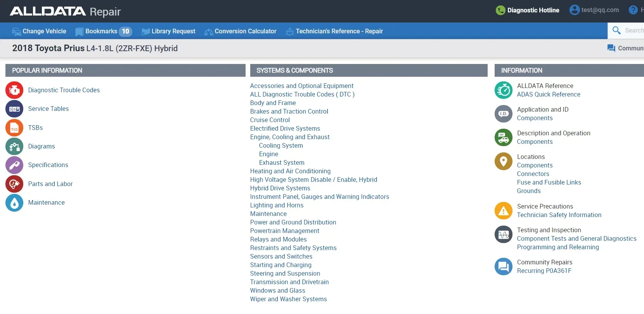The image size is (644, 314).
Task: Click the Search input field
Action: [x=634, y=30]
